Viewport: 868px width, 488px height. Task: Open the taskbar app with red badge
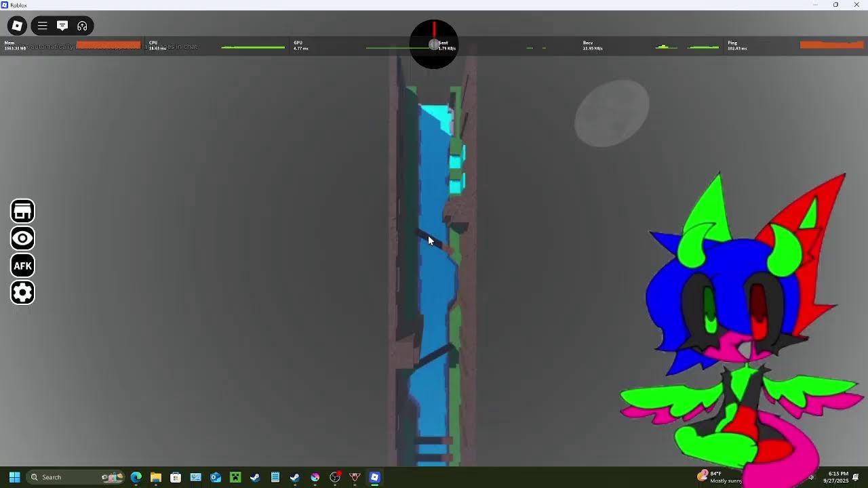335,477
